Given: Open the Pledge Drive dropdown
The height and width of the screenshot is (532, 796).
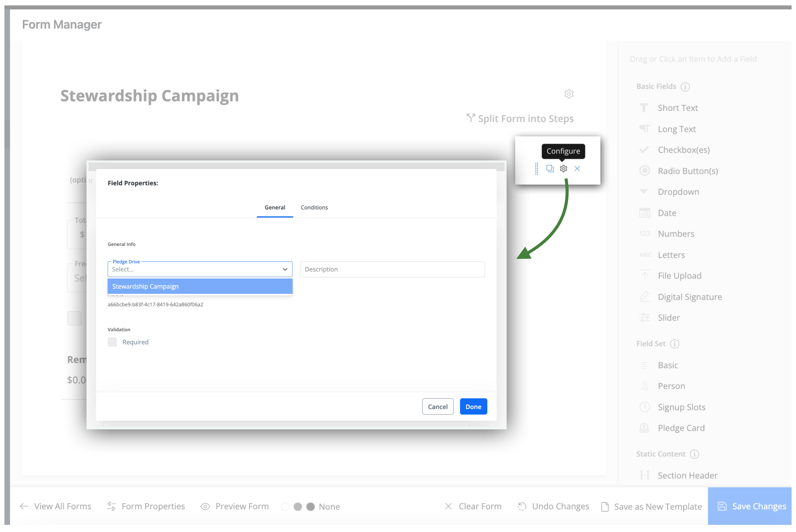Looking at the screenshot, I should pyautogui.click(x=200, y=269).
